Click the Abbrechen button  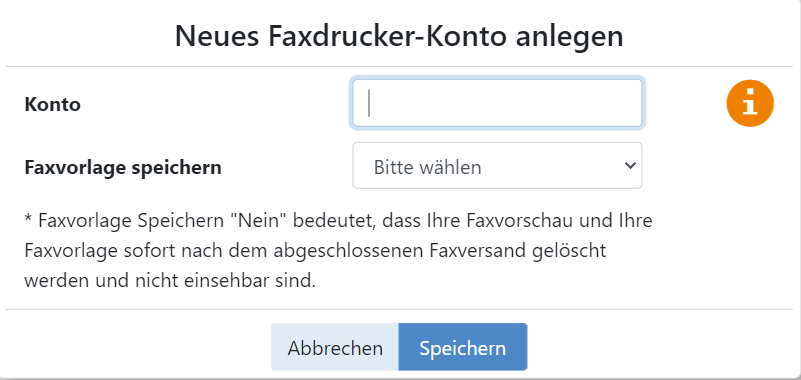(335, 347)
